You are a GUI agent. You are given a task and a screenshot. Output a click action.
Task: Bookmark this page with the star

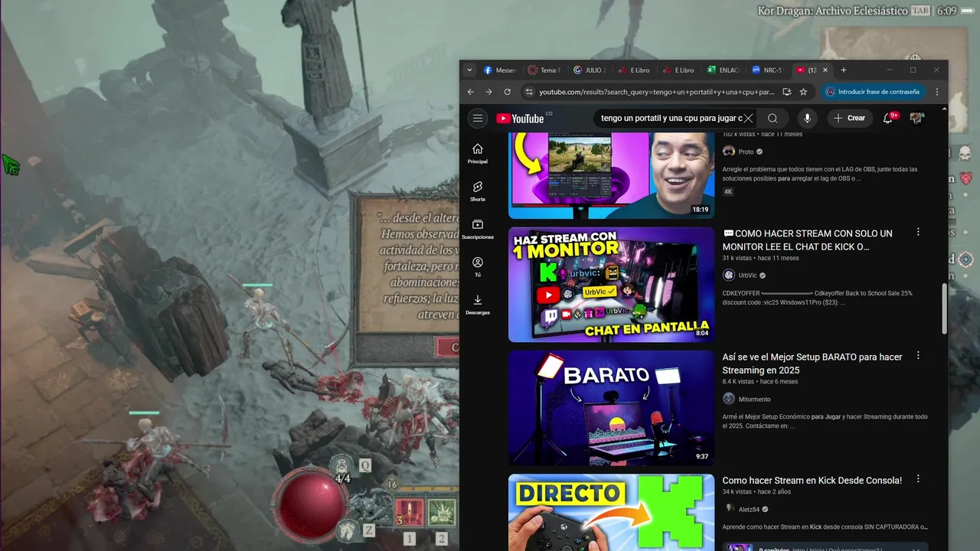(x=803, y=92)
